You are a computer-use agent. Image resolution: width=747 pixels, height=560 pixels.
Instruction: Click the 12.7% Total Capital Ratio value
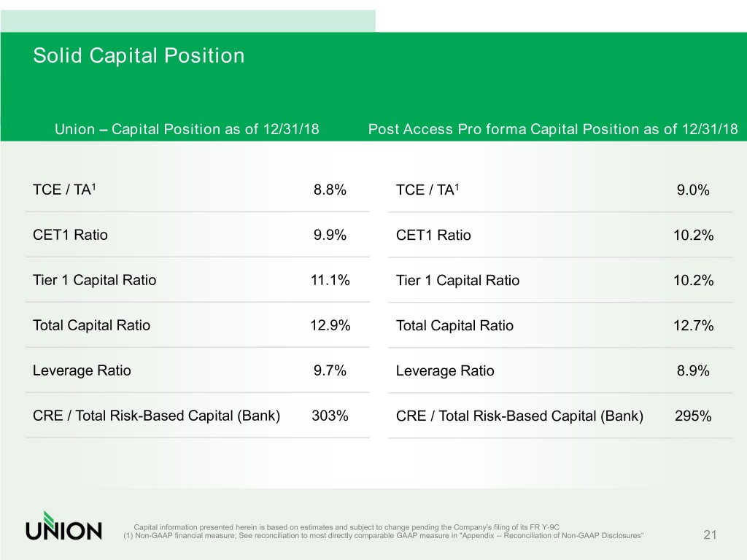click(693, 326)
